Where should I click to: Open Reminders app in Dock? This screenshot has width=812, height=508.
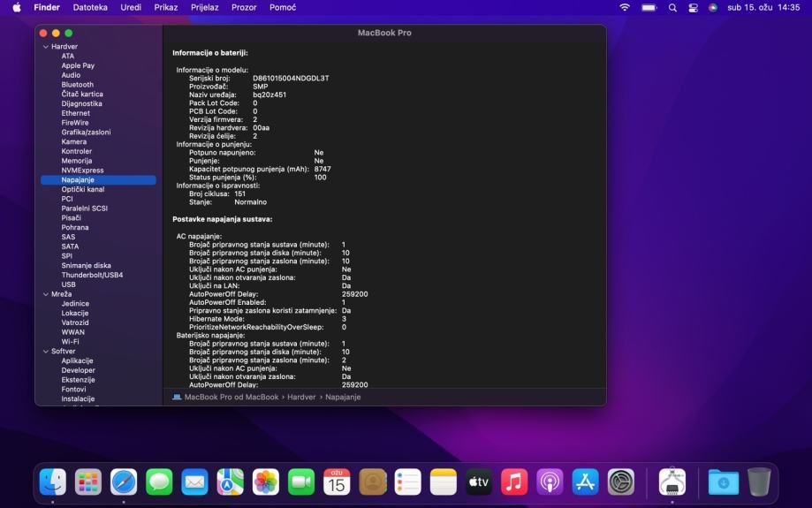[407, 481]
